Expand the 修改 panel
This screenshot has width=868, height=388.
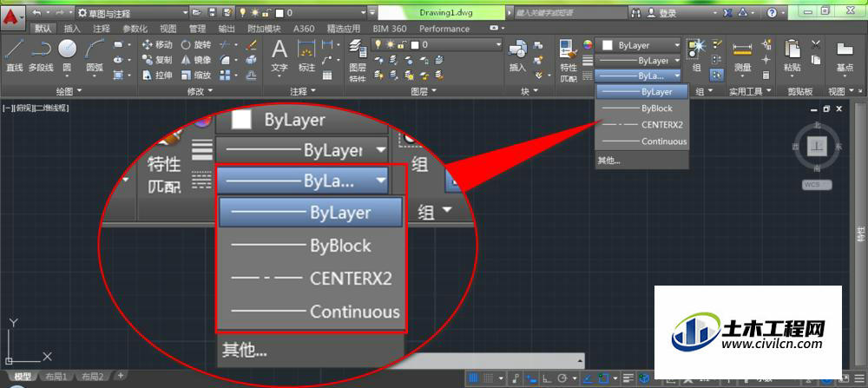coord(201,91)
